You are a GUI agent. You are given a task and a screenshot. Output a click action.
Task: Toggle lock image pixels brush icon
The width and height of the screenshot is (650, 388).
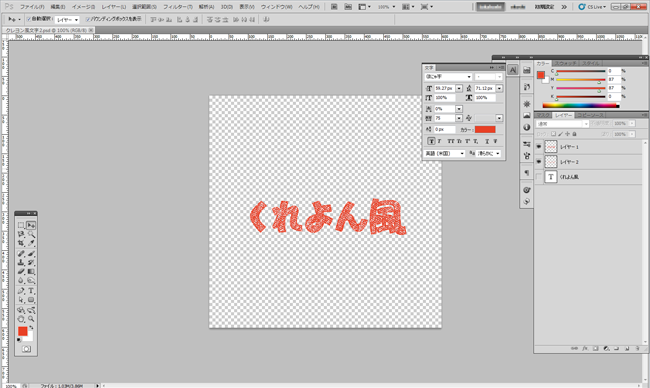pyautogui.click(x=560, y=134)
